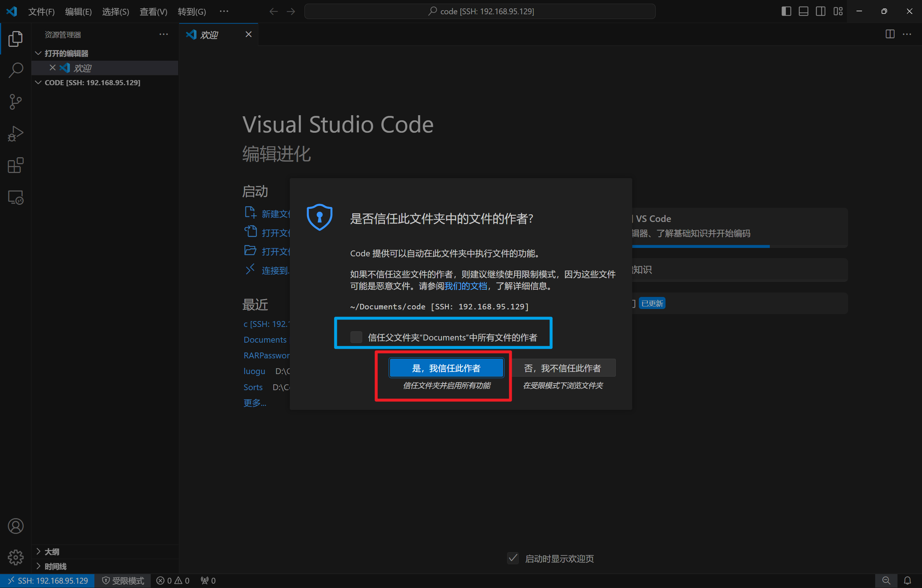This screenshot has height=588, width=922.
Task: Click 是，我信任此作者 button
Action: [x=446, y=367]
